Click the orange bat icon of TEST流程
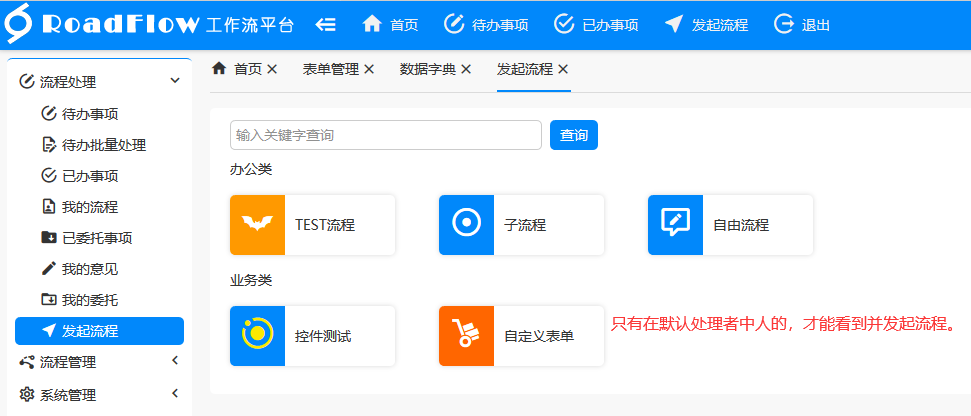Viewport: 971px width, 416px height. (257, 225)
